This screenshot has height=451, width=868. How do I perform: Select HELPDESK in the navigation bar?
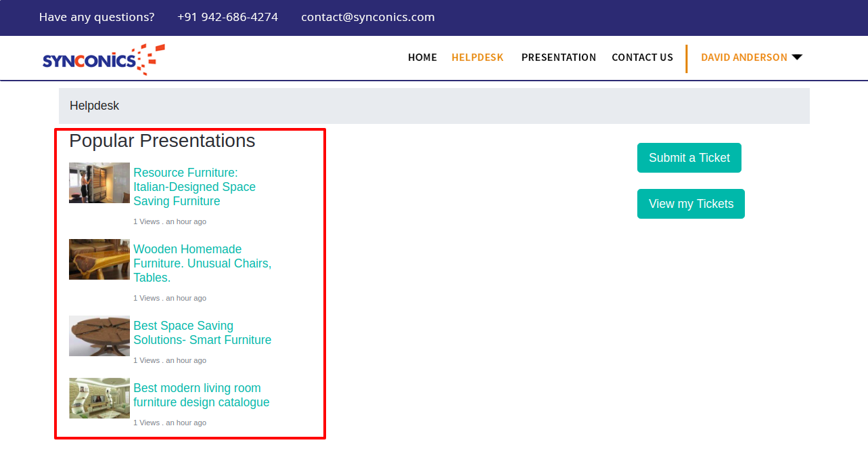478,58
